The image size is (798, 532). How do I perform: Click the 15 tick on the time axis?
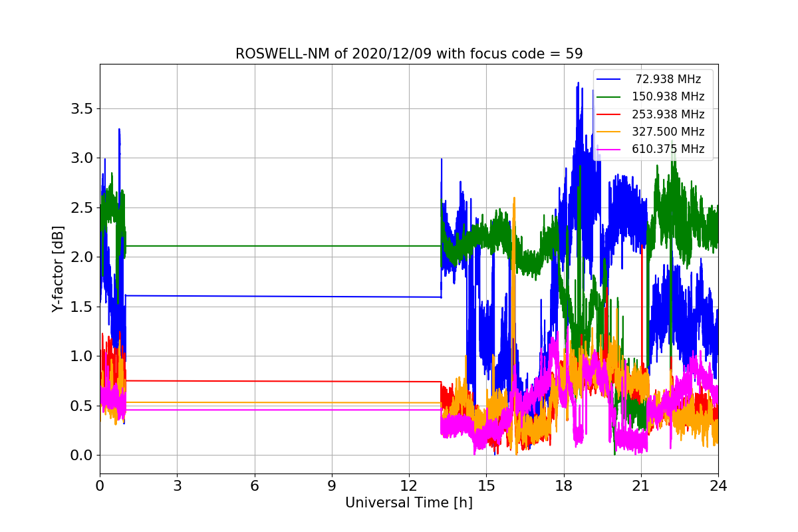(486, 486)
